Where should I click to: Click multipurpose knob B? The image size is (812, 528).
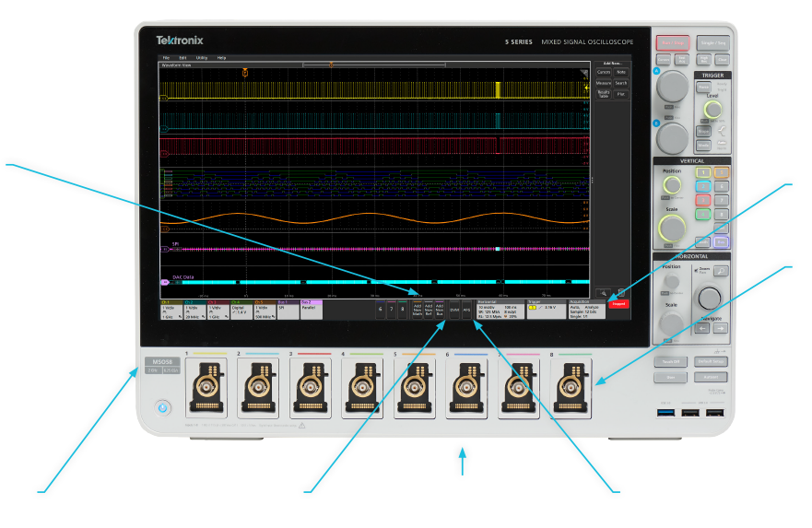(x=673, y=139)
